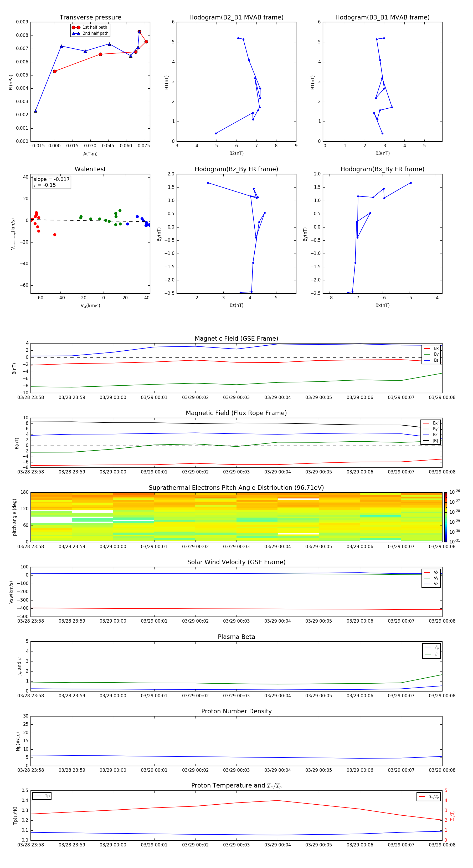Click the pitch angle colorbar
The height and width of the screenshot is (868, 473).
pyautogui.click(x=446, y=517)
